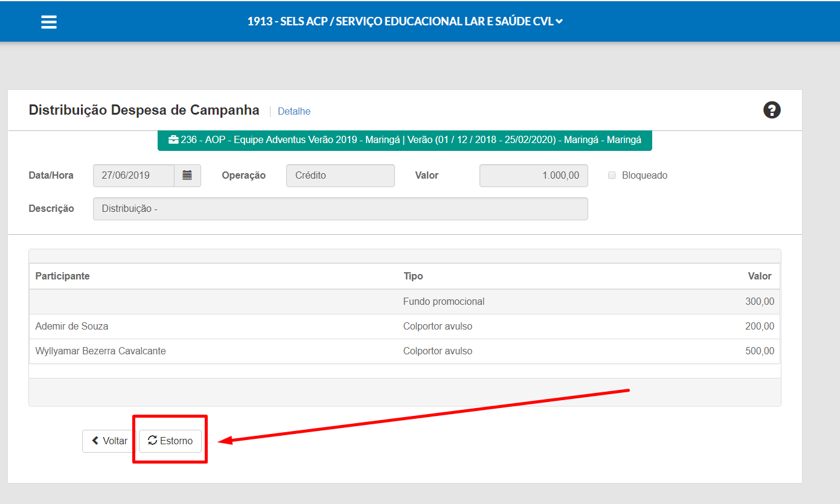The height and width of the screenshot is (504, 840).
Task: Toggle the Bloqueado checkbox
Action: 612,176
